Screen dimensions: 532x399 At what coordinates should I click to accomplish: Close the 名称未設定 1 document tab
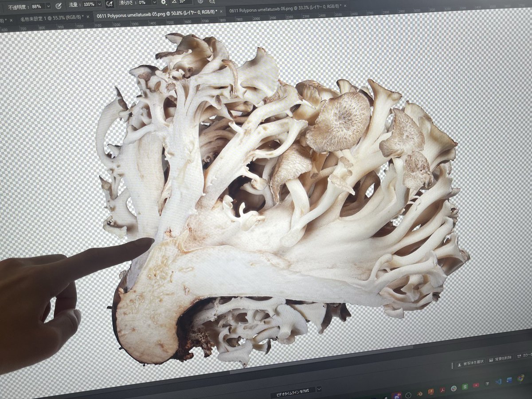tap(88, 16)
